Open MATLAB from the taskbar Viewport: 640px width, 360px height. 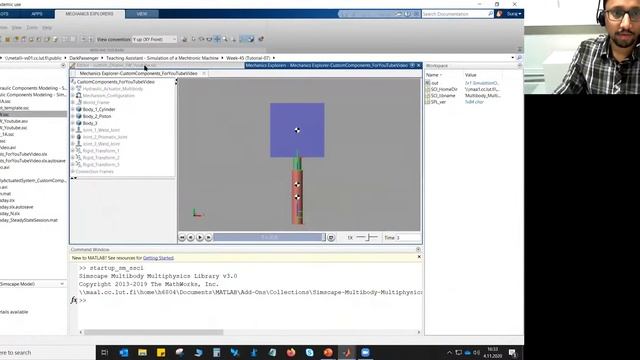[x=347, y=352]
